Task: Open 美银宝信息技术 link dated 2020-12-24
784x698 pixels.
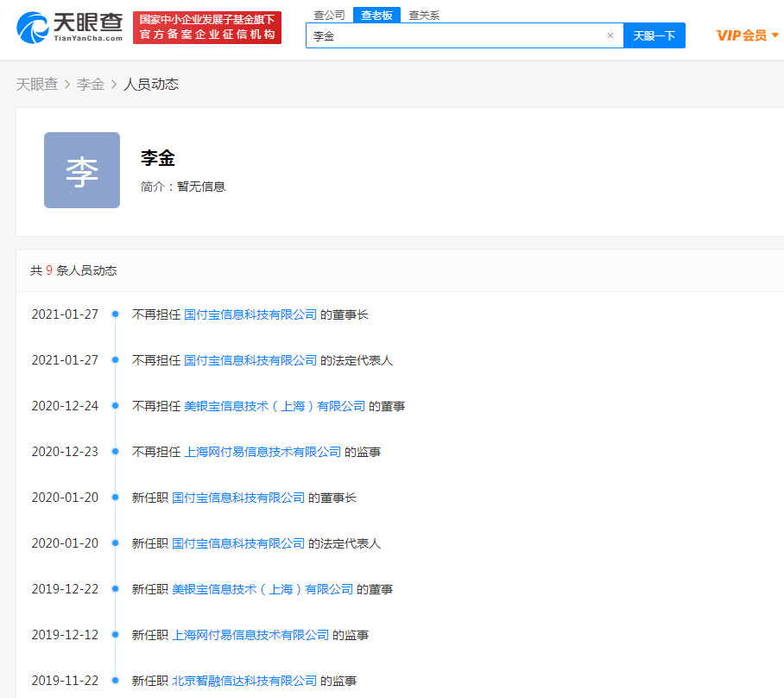Action: click(x=275, y=406)
